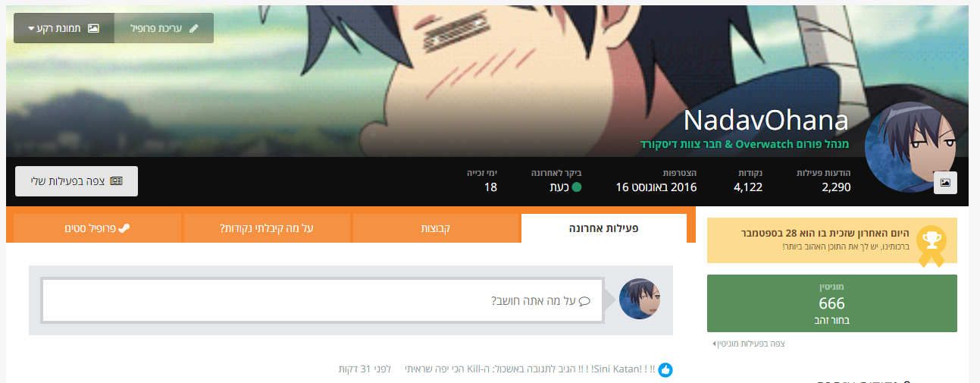Expand צפה בפעילות מוניטין link arrow

pos(714,344)
